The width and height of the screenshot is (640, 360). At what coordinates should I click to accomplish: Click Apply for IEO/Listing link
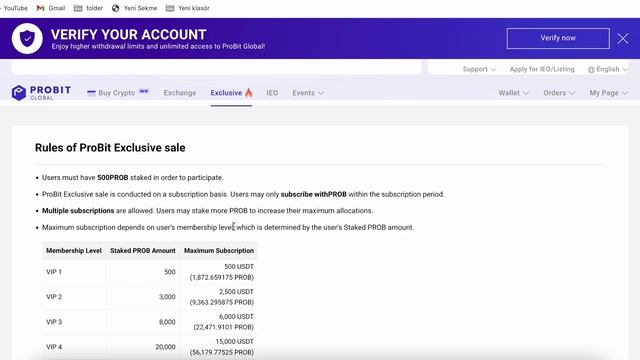[542, 69]
